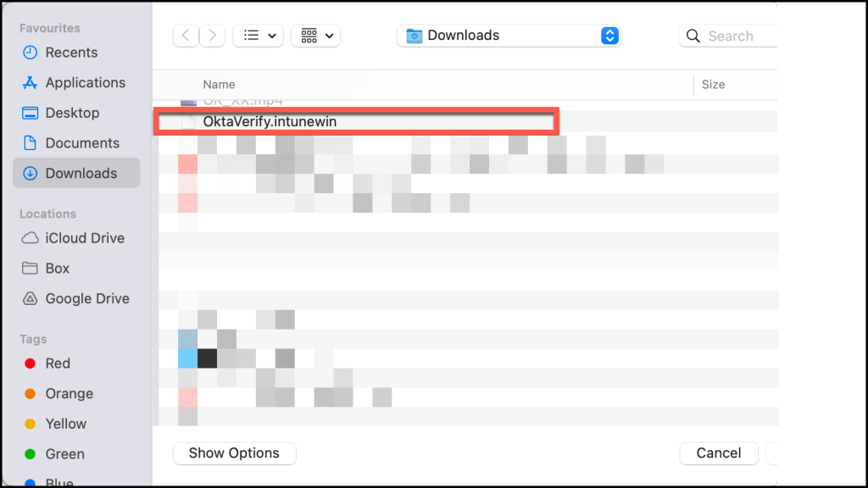
Task: Sort files by Name column
Action: tap(219, 85)
